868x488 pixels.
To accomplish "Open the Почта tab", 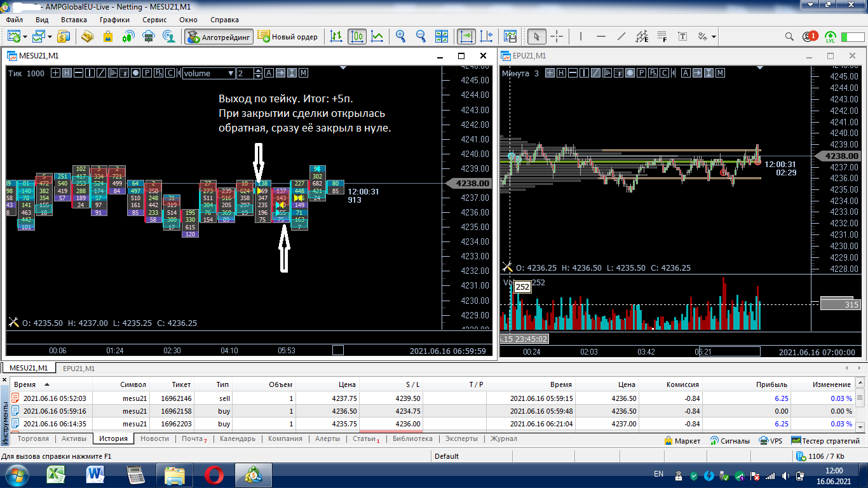I will (x=194, y=439).
